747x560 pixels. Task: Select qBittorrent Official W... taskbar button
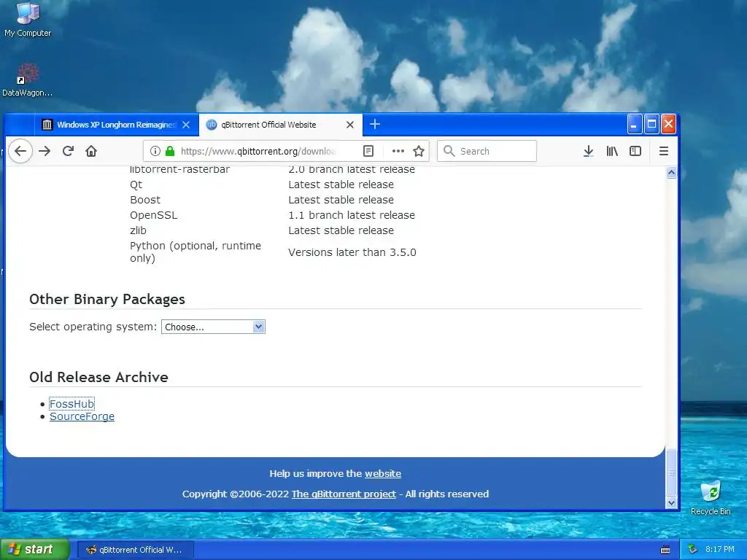135,550
